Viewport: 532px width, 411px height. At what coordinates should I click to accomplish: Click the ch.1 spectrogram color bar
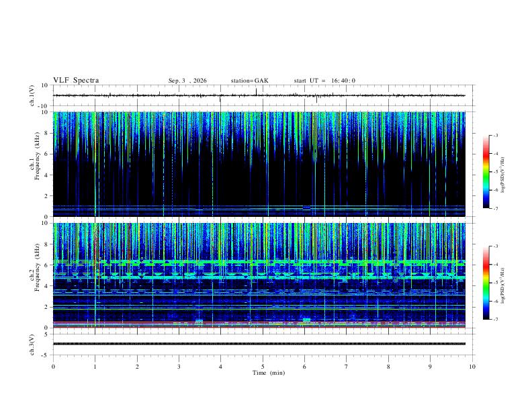pyautogui.click(x=486, y=172)
